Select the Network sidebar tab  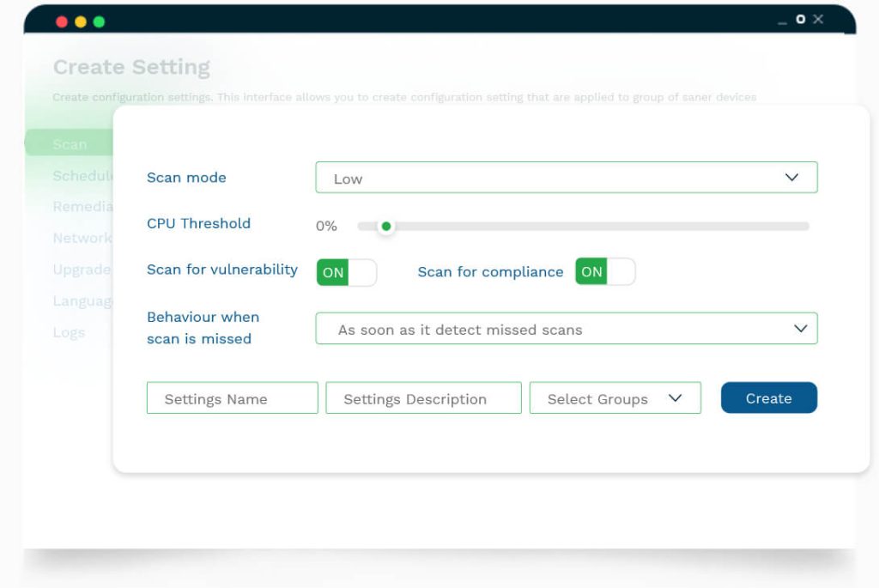tap(83, 238)
